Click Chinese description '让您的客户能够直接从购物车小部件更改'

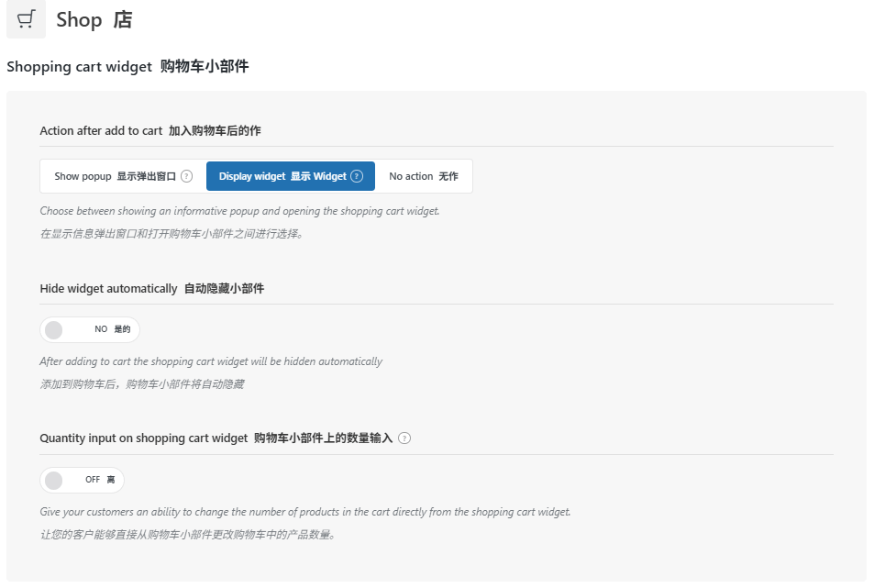click(x=188, y=535)
